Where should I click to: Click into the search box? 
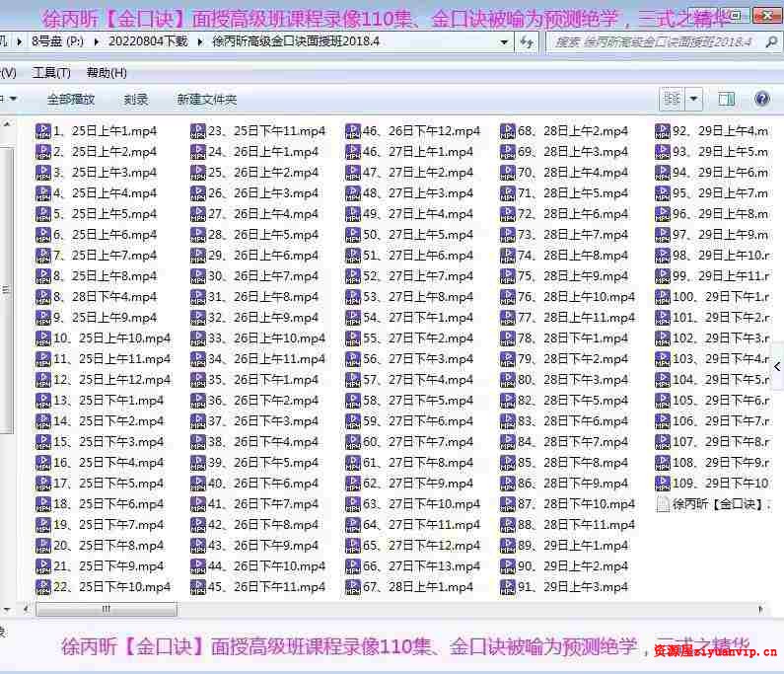click(655, 42)
